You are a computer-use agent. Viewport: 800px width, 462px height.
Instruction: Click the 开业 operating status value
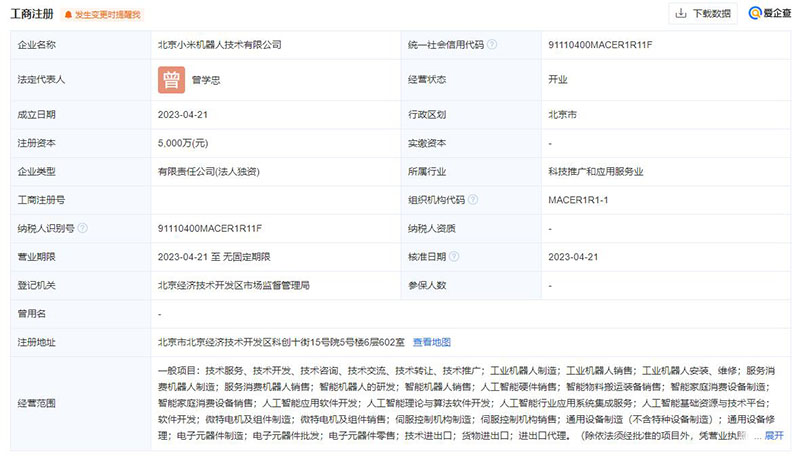tap(558, 80)
